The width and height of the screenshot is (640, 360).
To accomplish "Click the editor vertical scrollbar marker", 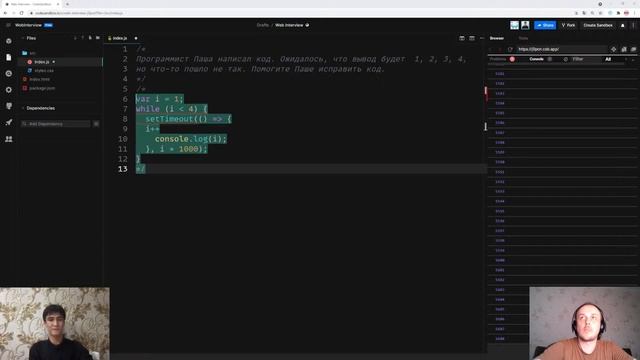I will coord(486,90).
